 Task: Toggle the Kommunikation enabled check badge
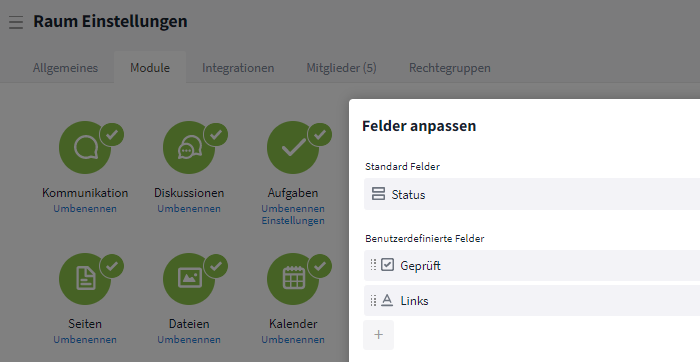click(x=112, y=134)
